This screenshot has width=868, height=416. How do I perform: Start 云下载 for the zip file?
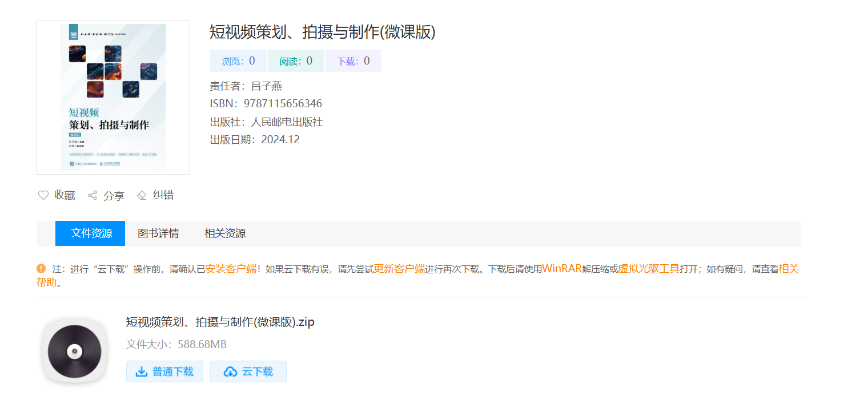coord(248,371)
